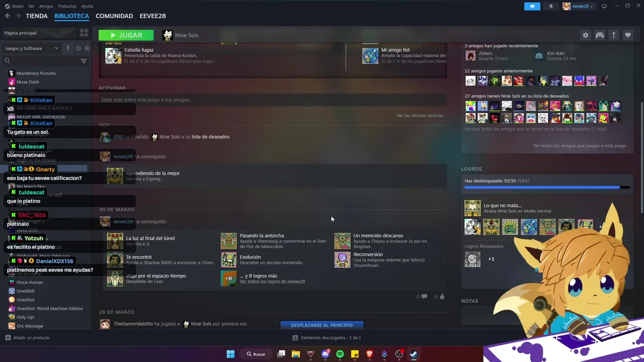This screenshot has width=644, height=362.
Task: Click the Reconversión achievement icon
Action: pos(343,260)
